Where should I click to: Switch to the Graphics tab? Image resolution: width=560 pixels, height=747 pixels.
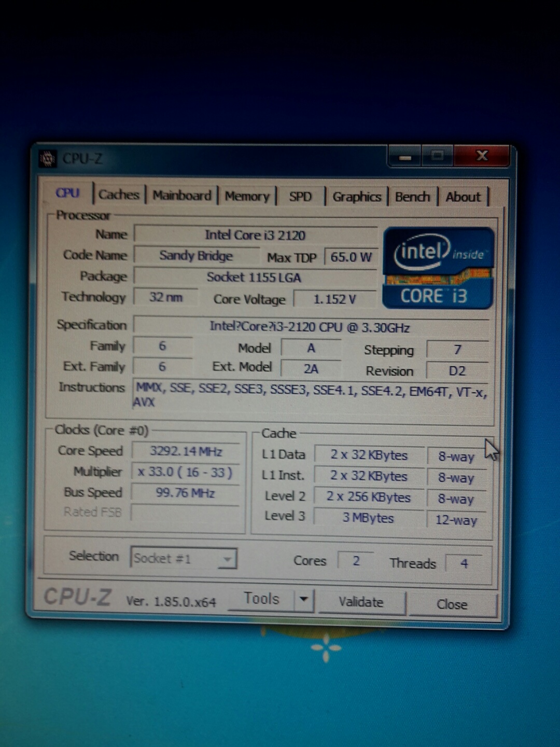357,197
